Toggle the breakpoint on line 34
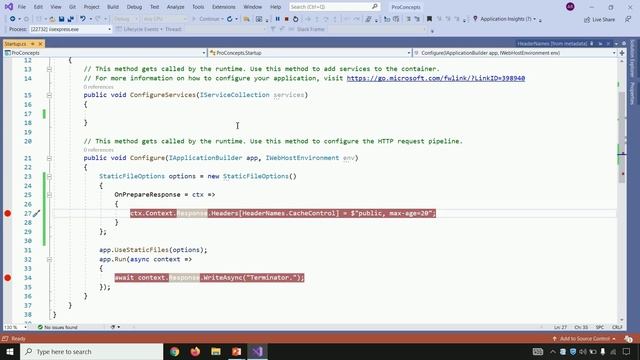 pyautogui.click(x=7, y=278)
